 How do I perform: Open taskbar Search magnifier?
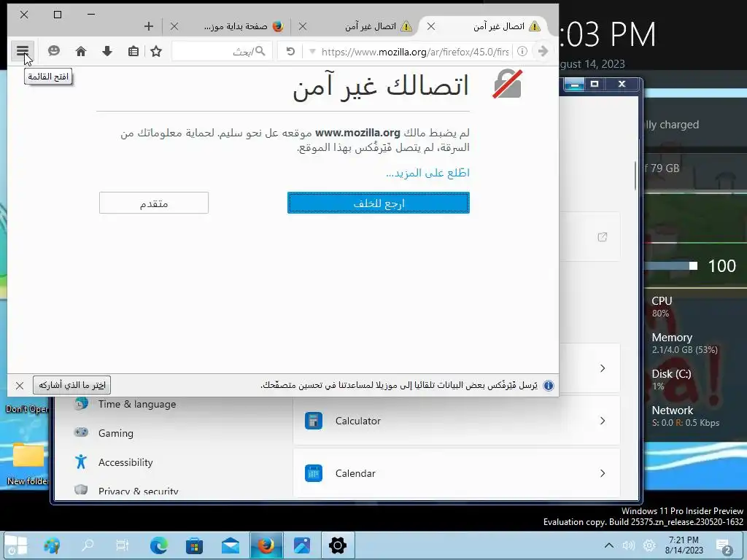tap(88, 545)
